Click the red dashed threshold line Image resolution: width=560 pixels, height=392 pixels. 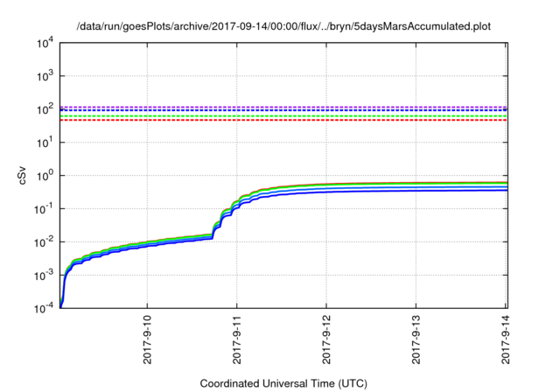283,121
